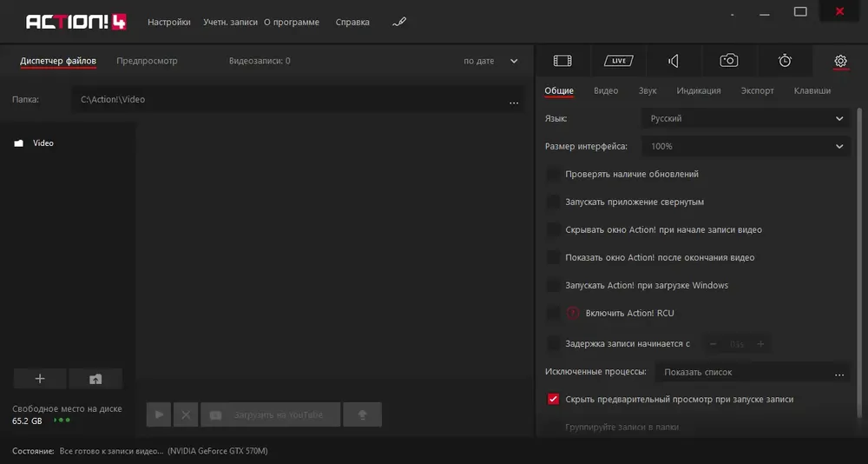Click the settings panel vertical scrollbar
The height and width of the screenshot is (464, 868).
(x=859, y=263)
